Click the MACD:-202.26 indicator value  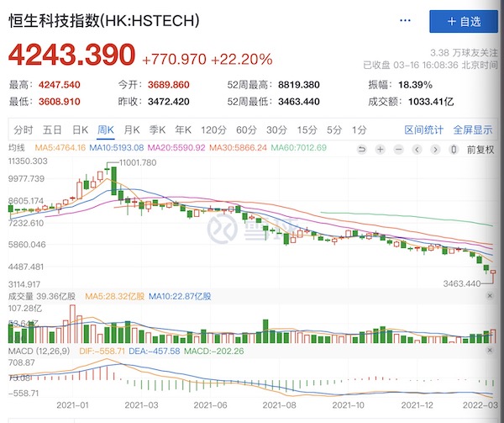[x=213, y=351]
